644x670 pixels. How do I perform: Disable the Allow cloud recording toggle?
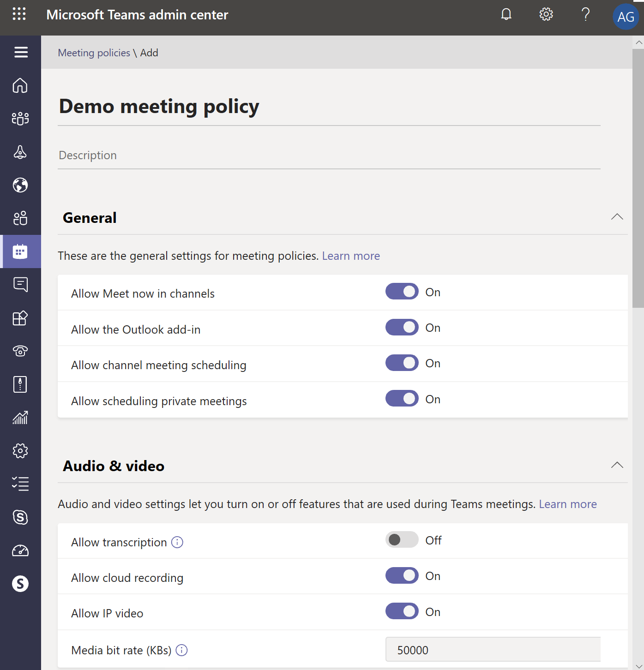pos(402,575)
